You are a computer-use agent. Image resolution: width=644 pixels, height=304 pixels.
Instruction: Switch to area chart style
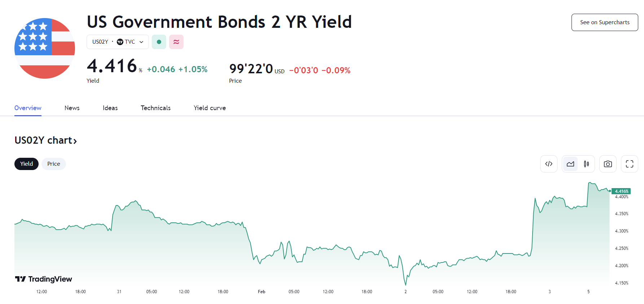point(570,164)
